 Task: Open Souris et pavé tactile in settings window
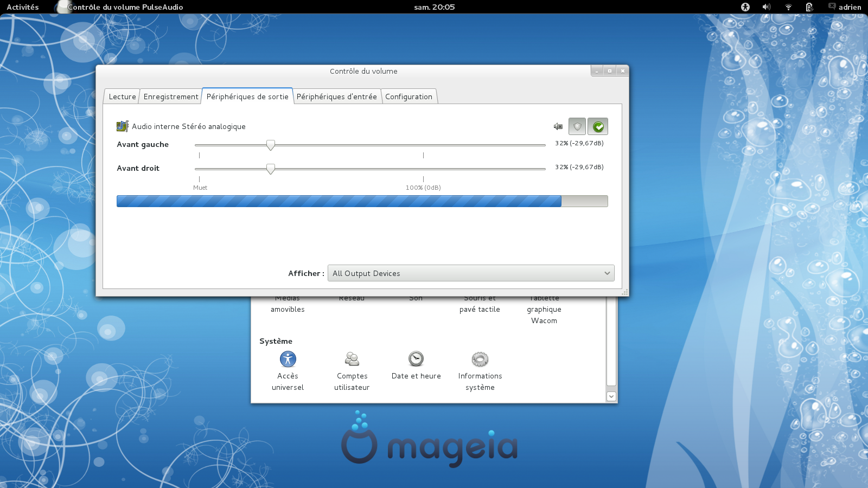[x=480, y=304]
